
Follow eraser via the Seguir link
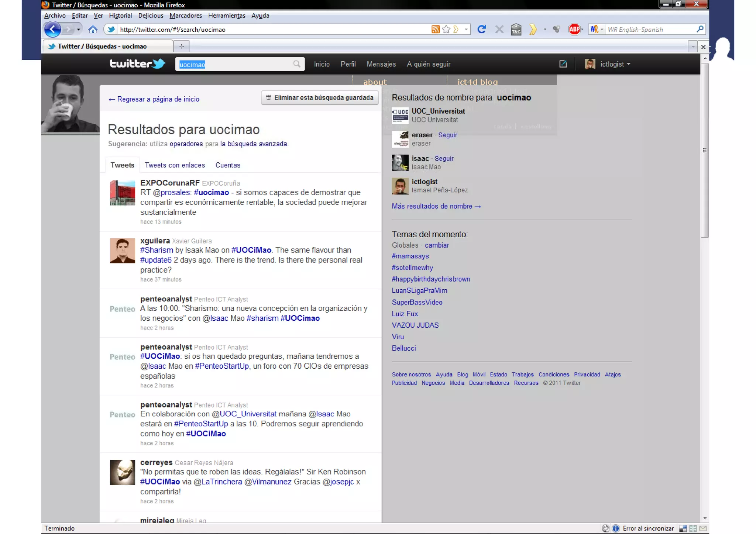[447, 135]
